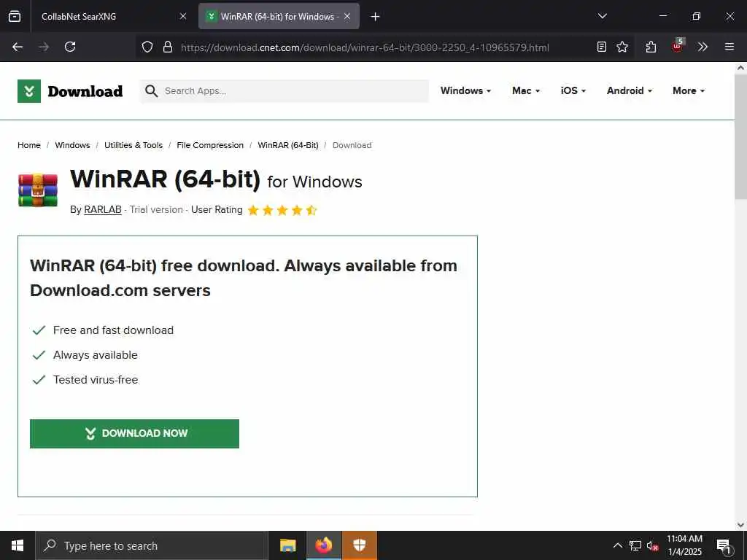Click the browser forward arrow
The image size is (747, 560).
(44, 47)
